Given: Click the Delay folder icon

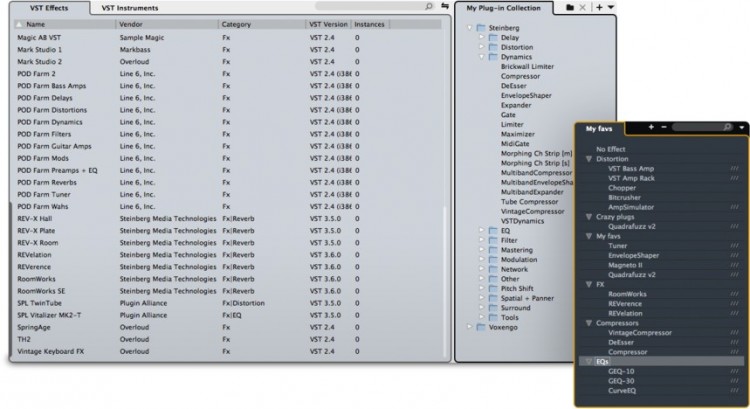Looking at the screenshot, I should pyautogui.click(x=493, y=38).
